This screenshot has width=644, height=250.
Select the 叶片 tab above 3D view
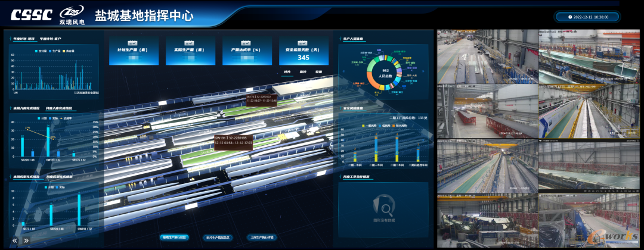pos(287,71)
